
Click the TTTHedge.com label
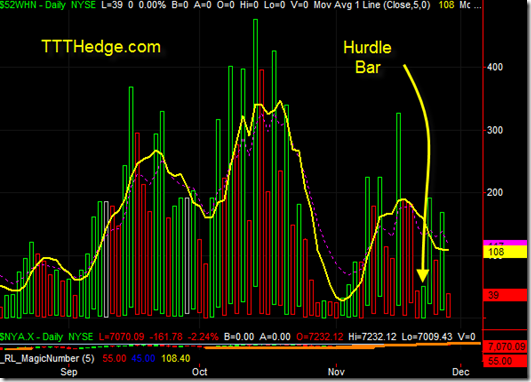click(x=101, y=47)
